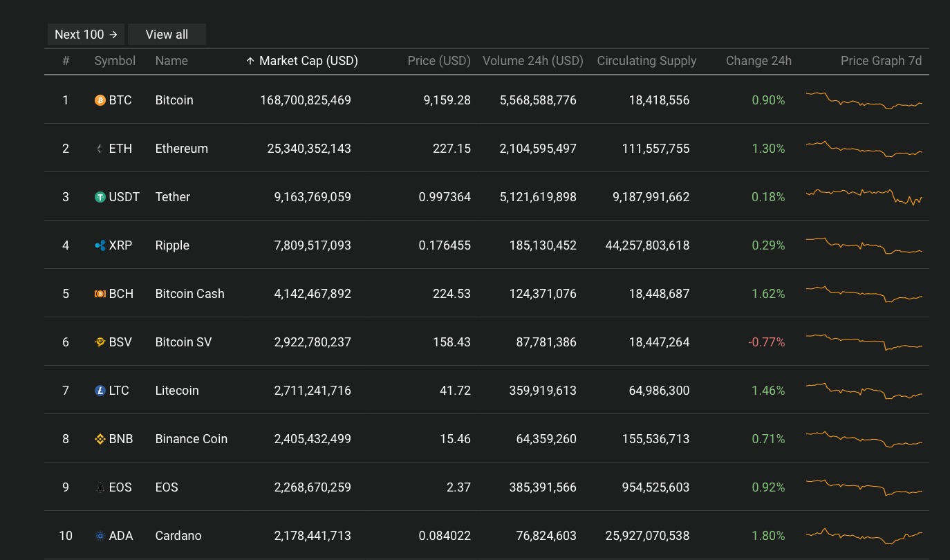Viewport: 950px width, 560px height.
Task: Click Tether price 0.997364
Action: 445,197
